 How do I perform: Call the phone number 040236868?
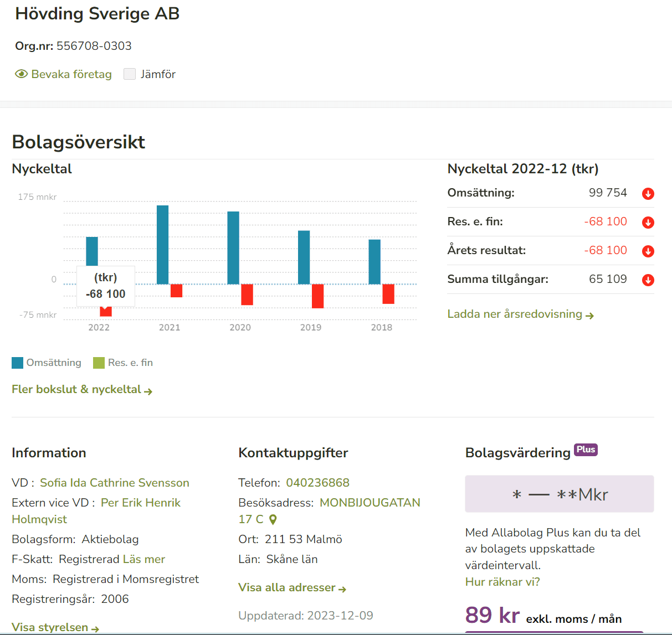(x=317, y=483)
